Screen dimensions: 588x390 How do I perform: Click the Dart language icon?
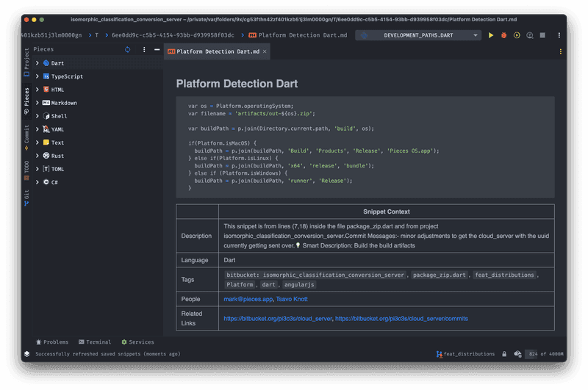(x=46, y=63)
